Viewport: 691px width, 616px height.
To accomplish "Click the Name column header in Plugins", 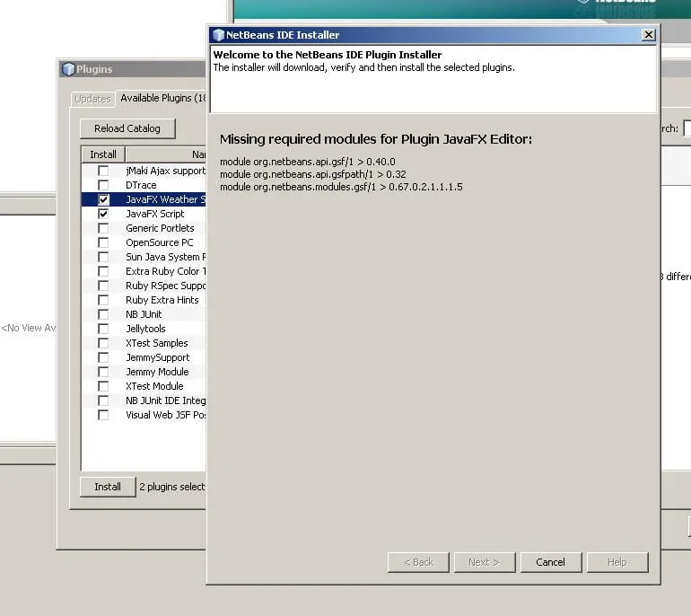I will point(166,154).
